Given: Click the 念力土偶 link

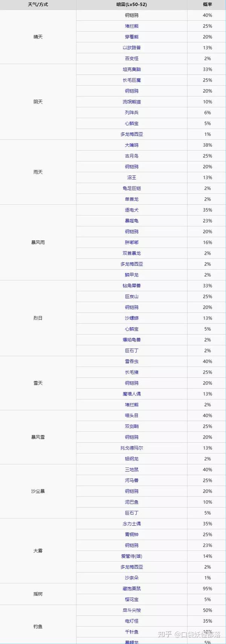Looking at the screenshot, I should coord(132,524).
